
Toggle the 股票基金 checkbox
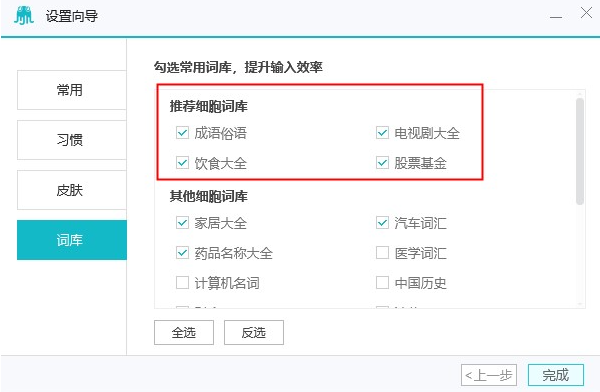[x=382, y=163]
